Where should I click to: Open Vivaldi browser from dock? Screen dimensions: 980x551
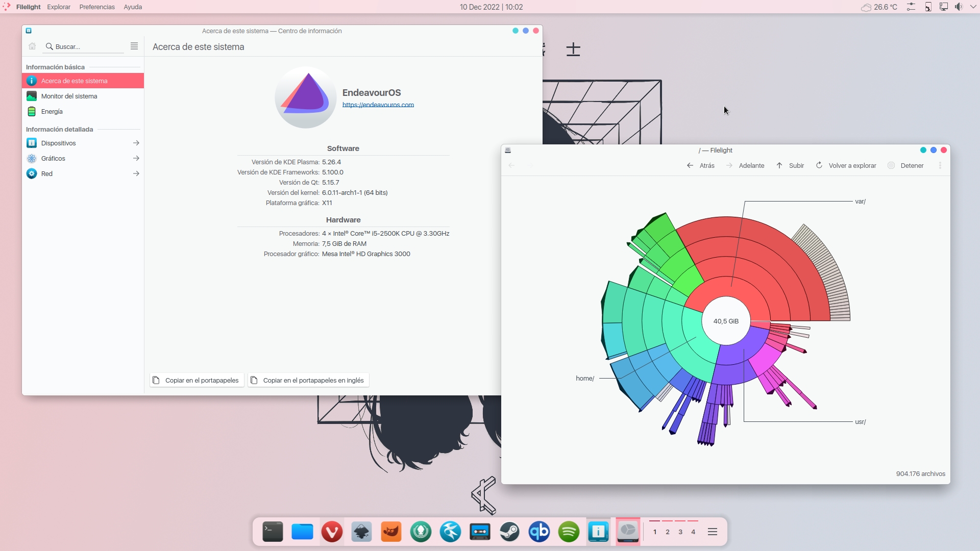332,532
